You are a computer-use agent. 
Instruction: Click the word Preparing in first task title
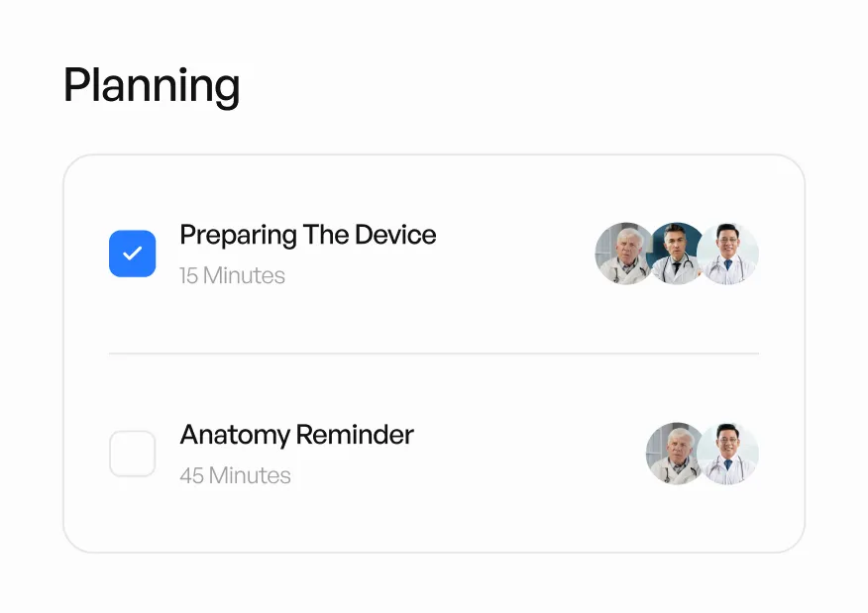click(x=238, y=236)
